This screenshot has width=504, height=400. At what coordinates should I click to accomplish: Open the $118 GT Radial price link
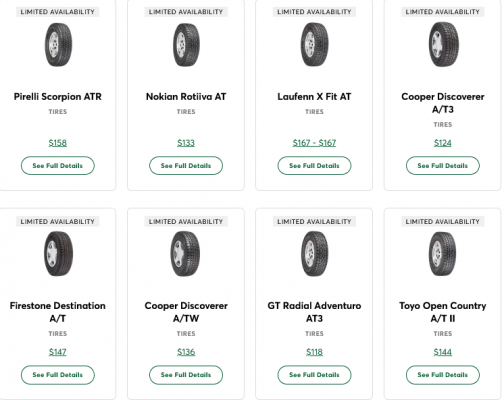click(314, 352)
